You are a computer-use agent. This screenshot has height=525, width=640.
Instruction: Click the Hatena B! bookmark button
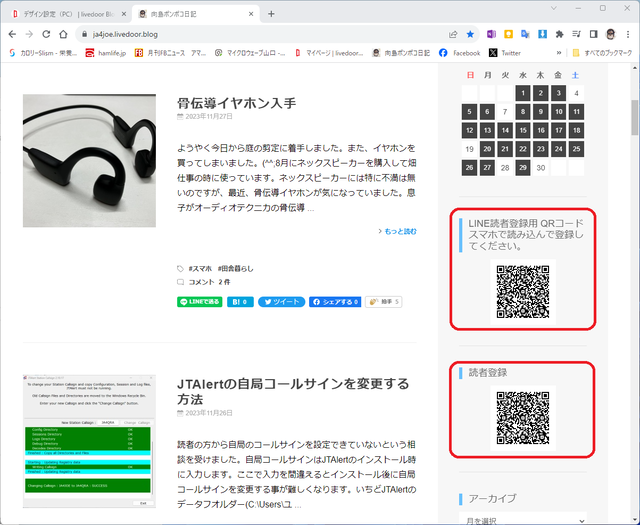click(x=240, y=302)
